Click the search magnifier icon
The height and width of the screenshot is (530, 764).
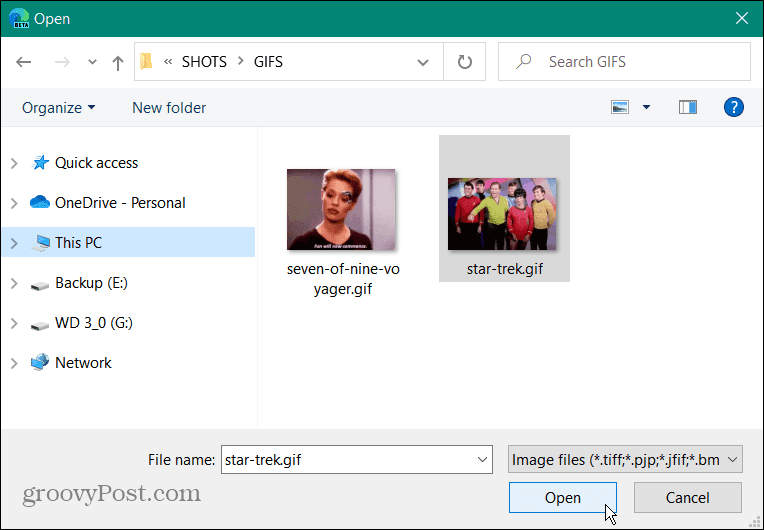click(523, 61)
